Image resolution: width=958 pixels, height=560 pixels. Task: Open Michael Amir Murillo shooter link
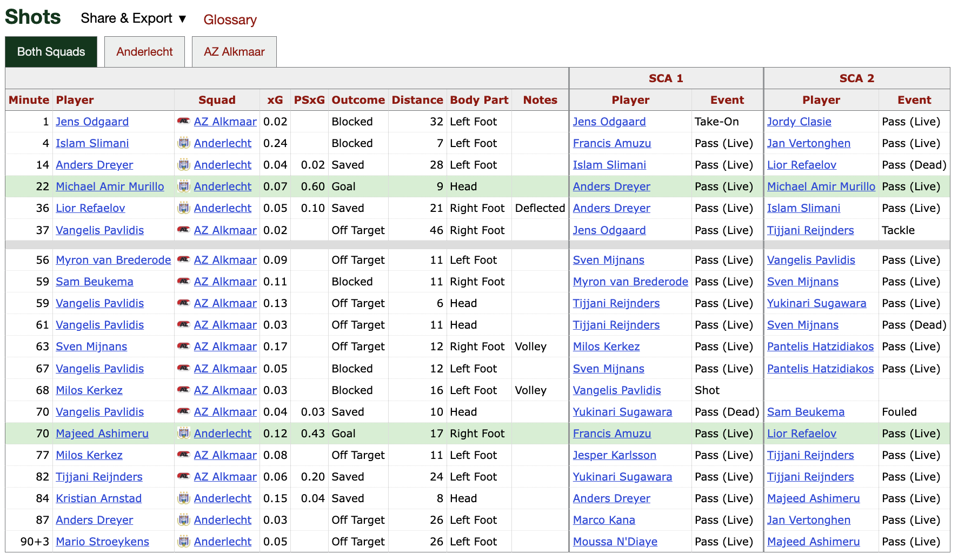click(110, 186)
